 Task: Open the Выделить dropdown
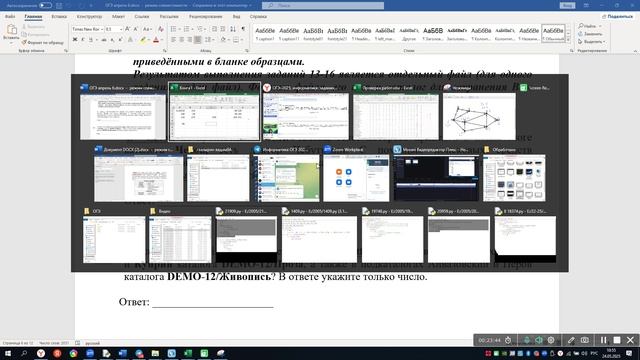pyautogui.click(x=591, y=42)
